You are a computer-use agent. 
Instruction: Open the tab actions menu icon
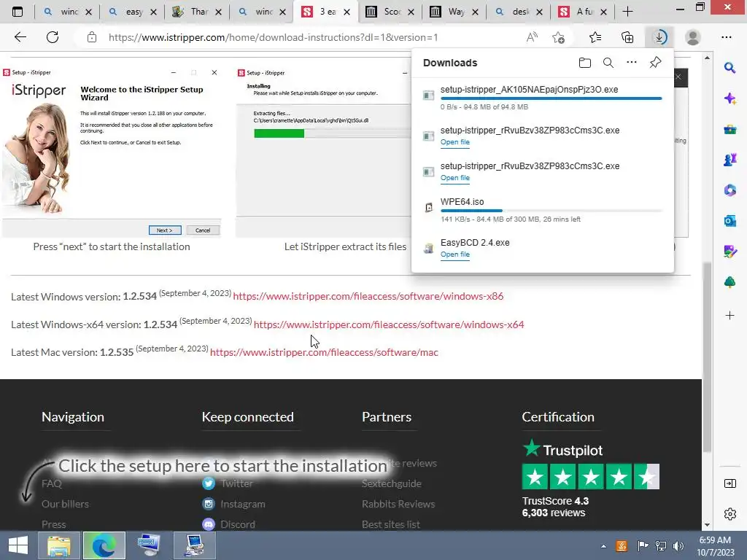[18, 12]
